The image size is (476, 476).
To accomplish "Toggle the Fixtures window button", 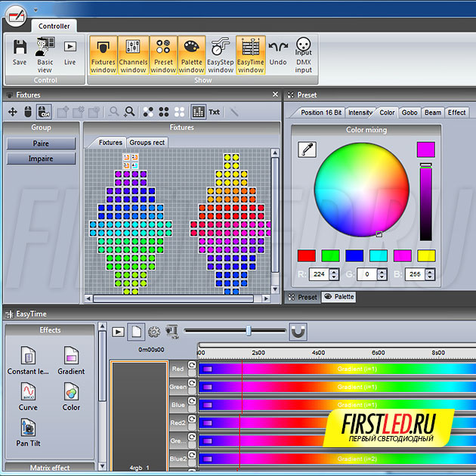I will click(103, 55).
